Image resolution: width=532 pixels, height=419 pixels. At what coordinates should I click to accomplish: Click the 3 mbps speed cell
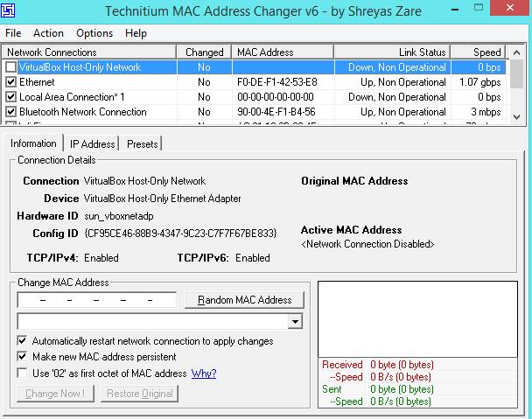click(486, 112)
